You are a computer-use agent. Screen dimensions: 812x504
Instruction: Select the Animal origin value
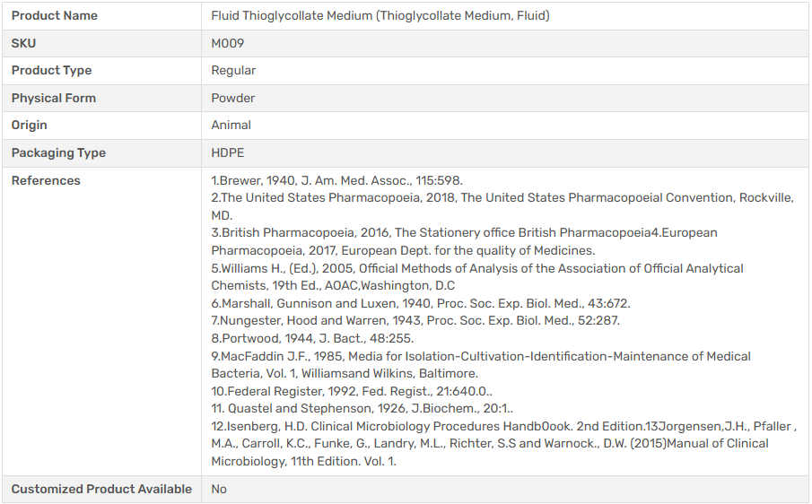231,126
